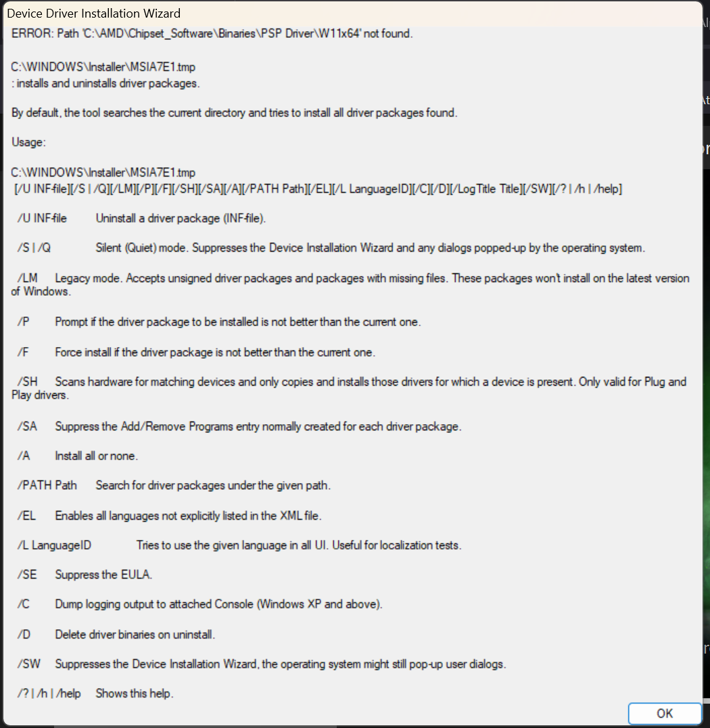The height and width of the screenshot is (728, 710).
Task: Click the command syntax line with bracketed switches
Action: (x=318, y=189)
